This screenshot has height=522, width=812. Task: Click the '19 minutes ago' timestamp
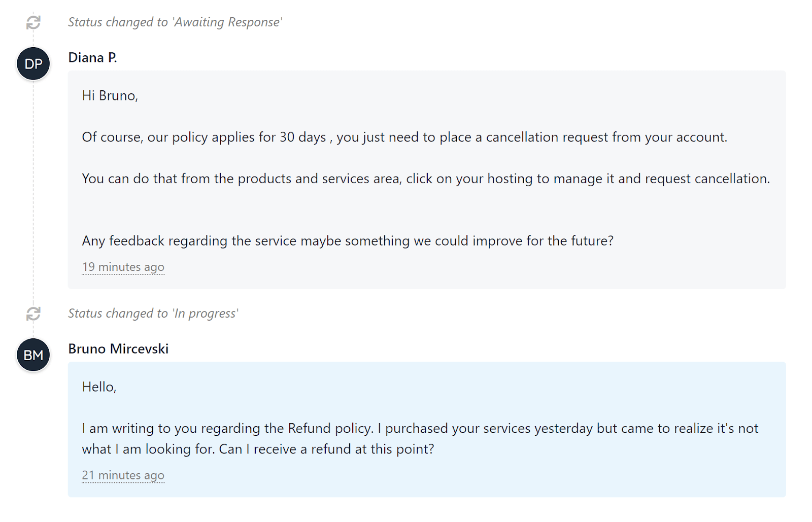click(x=123, y=267)
